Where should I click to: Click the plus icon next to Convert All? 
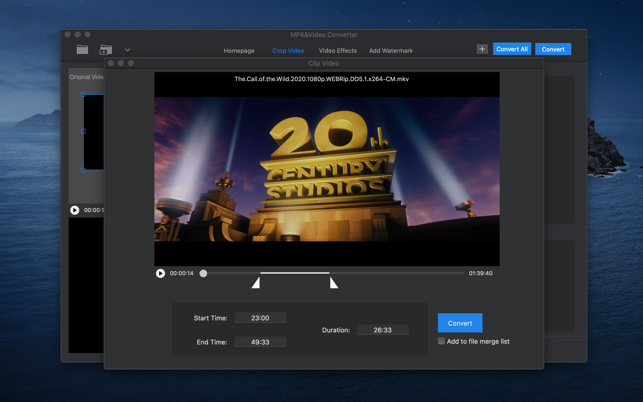[x=482, y=49]
